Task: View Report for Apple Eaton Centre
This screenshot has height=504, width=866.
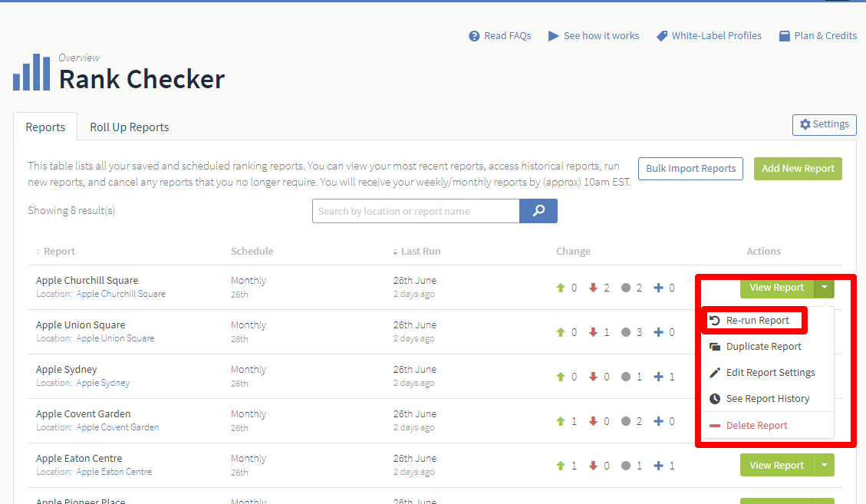Action: [776, 466]
